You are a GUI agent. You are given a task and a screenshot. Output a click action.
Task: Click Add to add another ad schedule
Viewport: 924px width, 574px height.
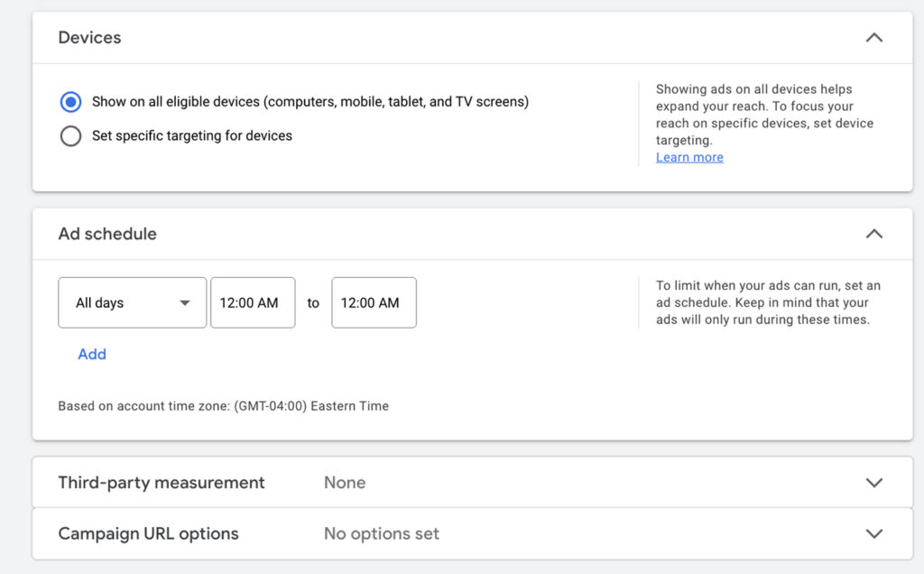coord(92,355)
